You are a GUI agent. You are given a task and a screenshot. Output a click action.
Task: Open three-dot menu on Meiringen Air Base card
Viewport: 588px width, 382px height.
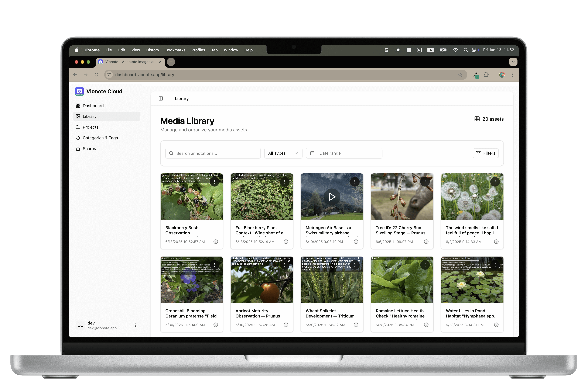click(355, 182)
